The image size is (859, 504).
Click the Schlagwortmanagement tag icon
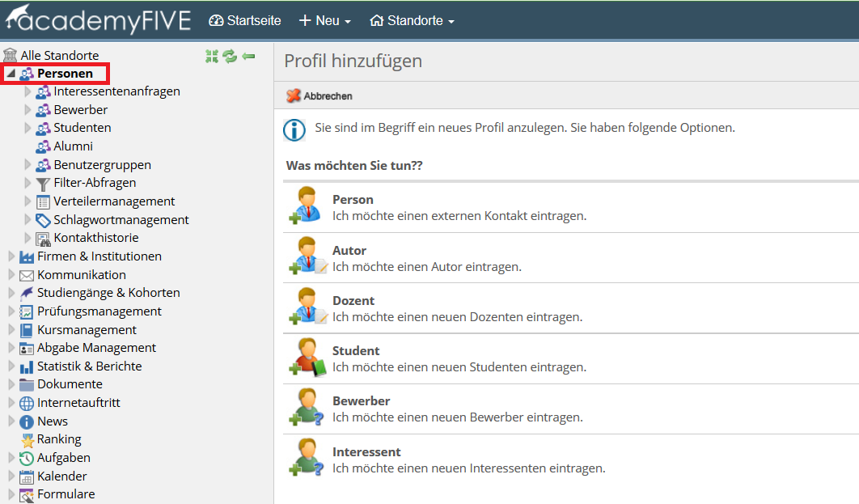pos(43,220)
